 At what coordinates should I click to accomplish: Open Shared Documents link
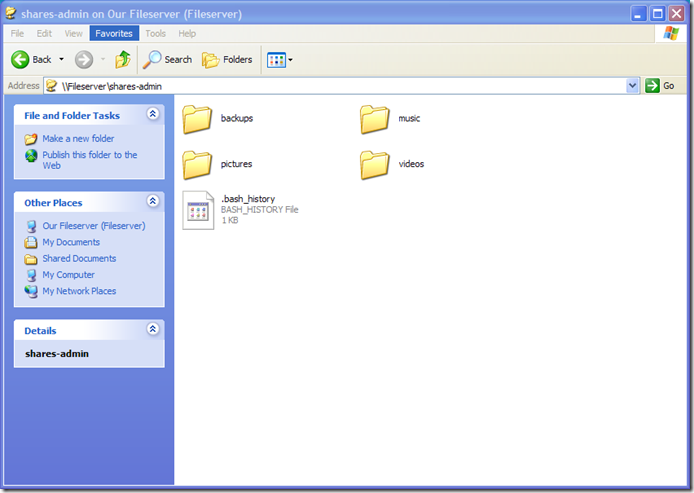point(79,258)
